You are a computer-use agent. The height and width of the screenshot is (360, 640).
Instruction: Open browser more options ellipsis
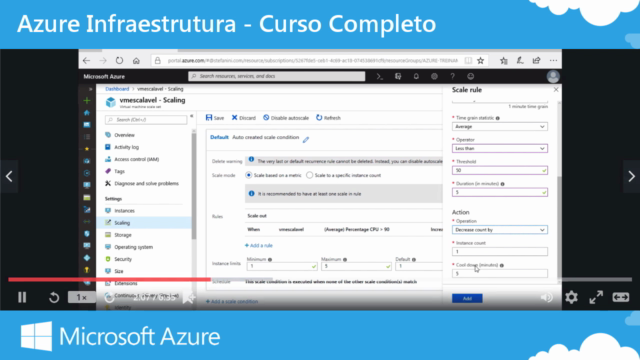[553, 60]
